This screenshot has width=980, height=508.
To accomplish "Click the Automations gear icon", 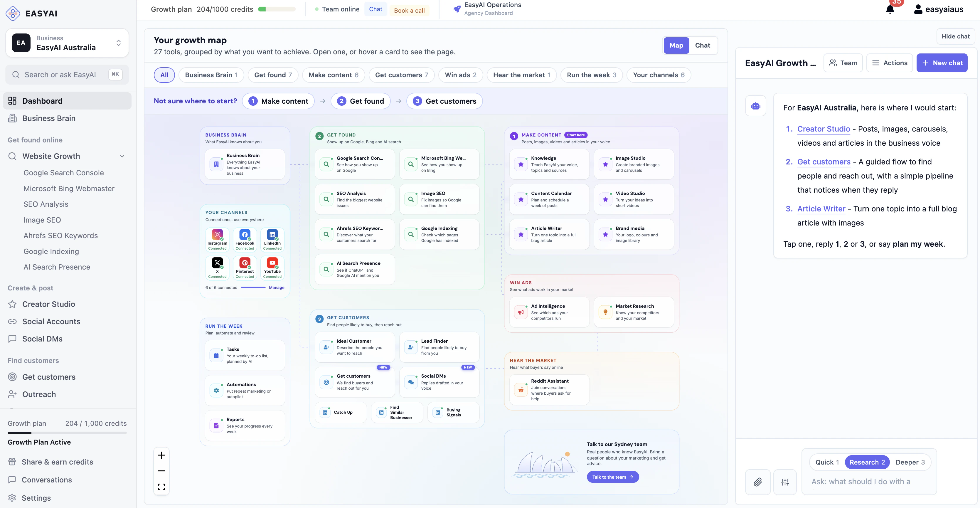I will (x=216, y=391).
